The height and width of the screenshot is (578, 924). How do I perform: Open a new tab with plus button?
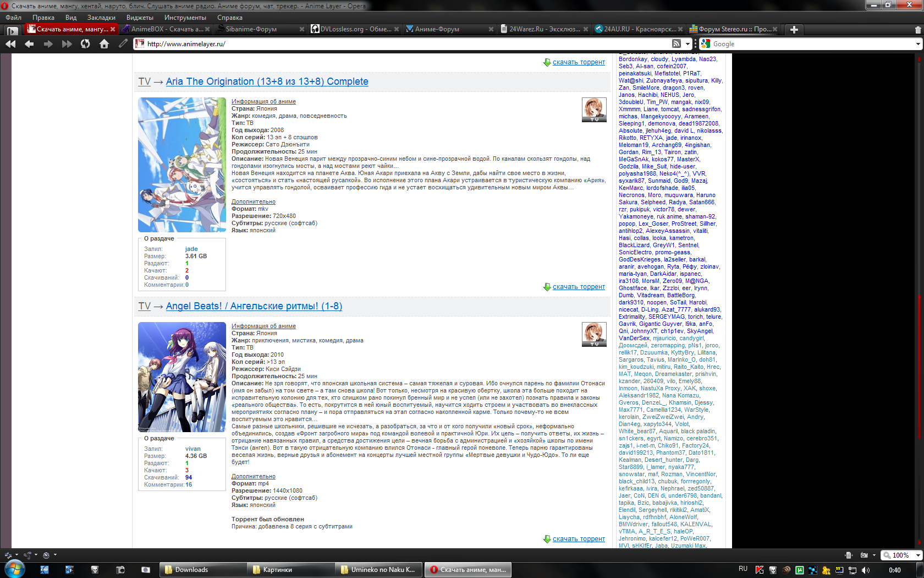pyautogui.click(x=794, y=30)
